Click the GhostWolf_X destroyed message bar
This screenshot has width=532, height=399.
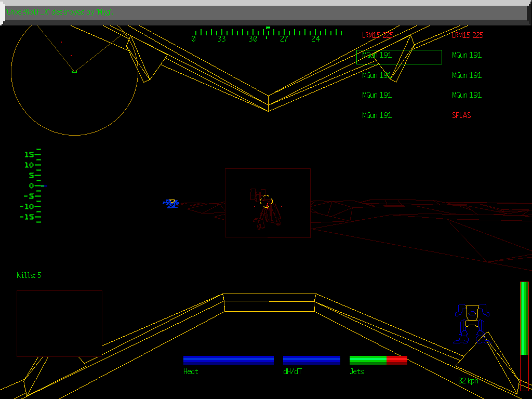266,12
